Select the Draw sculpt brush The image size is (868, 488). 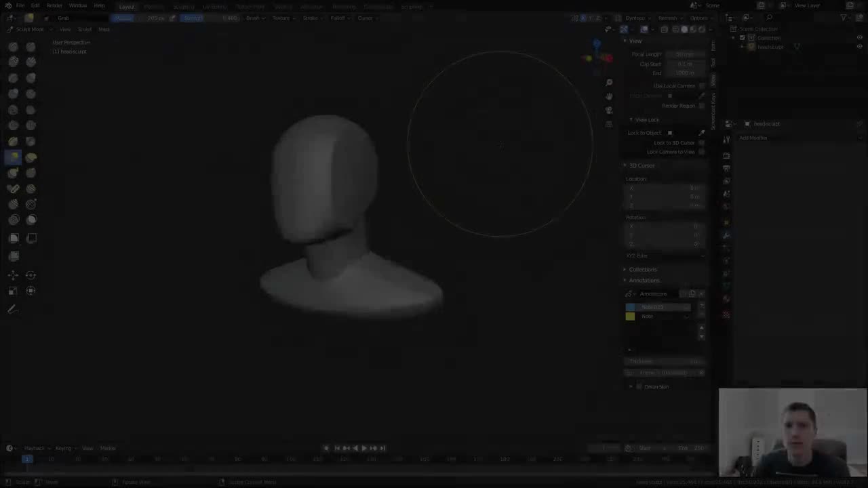coord(14,46)
